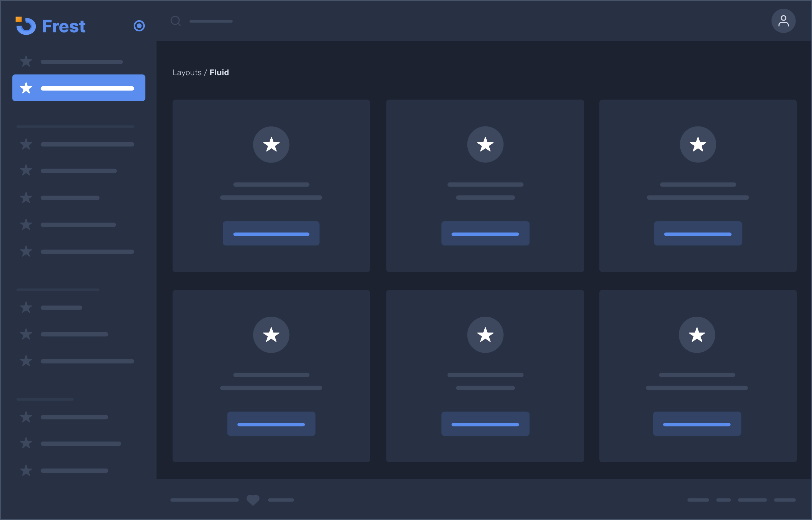Click the Frest logo icon
The height and width of the screenshot is (520, 812).
tap(26, 26)
